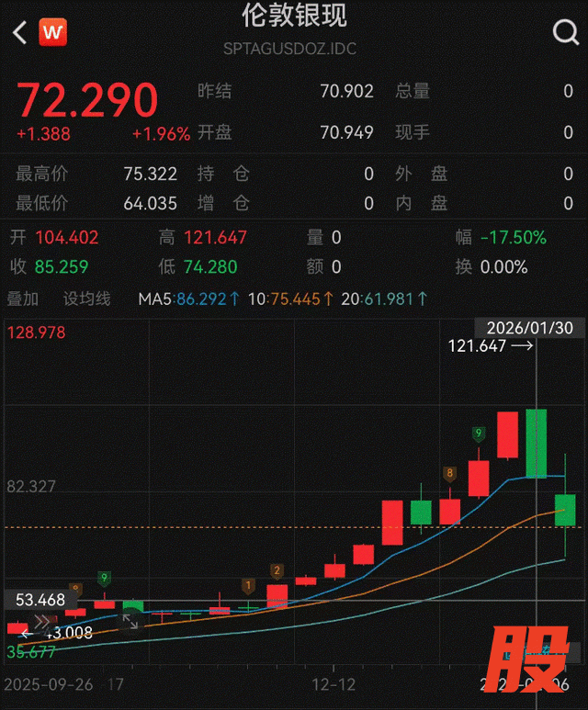Tap the 伦敦银现 title
Screen dimensions: 588x710
tap(294, 17)
